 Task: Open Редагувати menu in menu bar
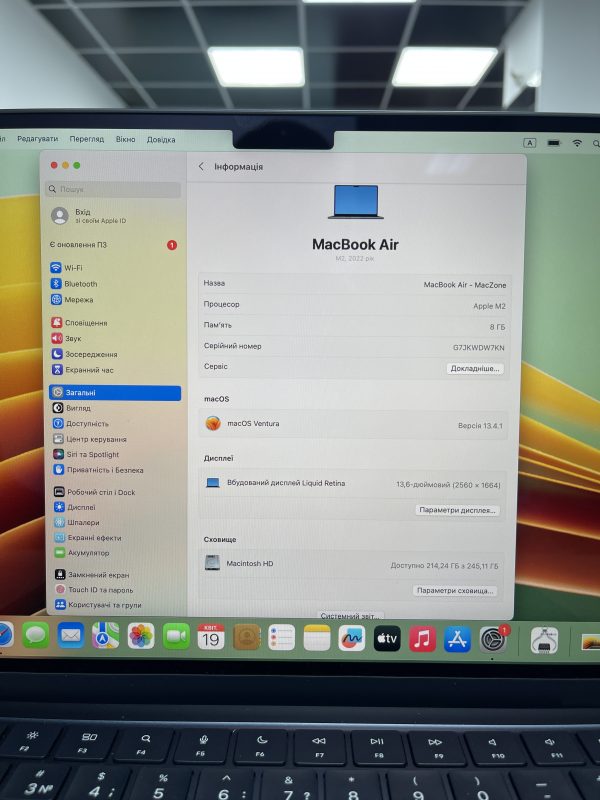37,139
